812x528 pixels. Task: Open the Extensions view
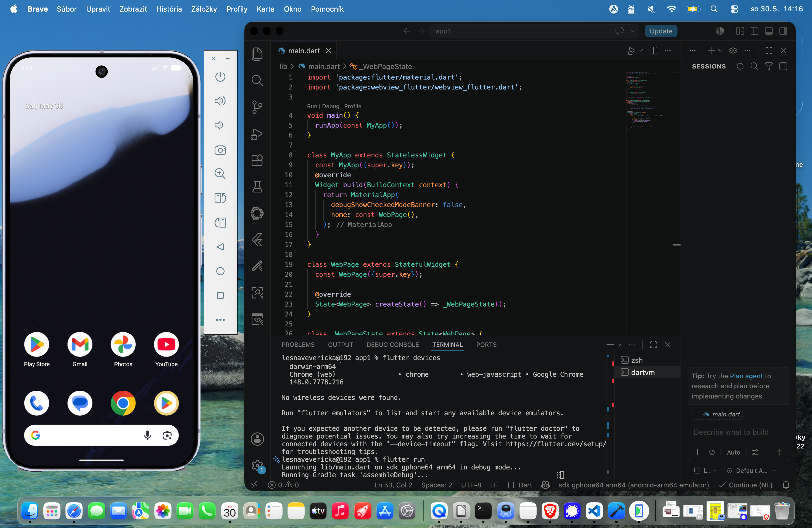[257, 160]
